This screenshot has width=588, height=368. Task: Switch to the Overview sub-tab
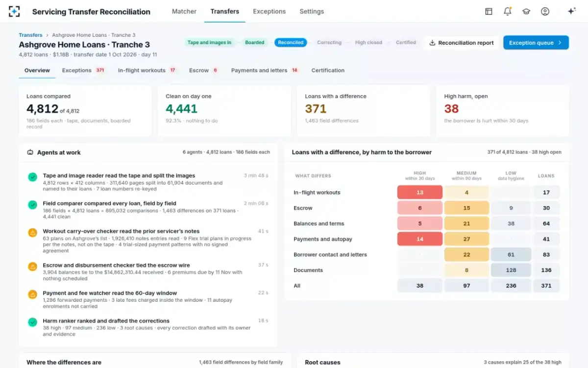(37, 70)
